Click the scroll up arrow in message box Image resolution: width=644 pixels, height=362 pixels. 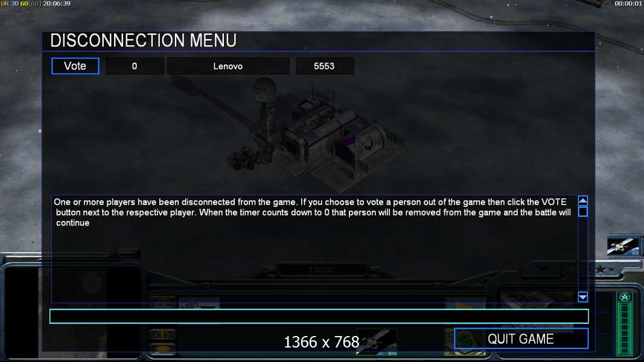pyautogui.click(x=582, y=201)
